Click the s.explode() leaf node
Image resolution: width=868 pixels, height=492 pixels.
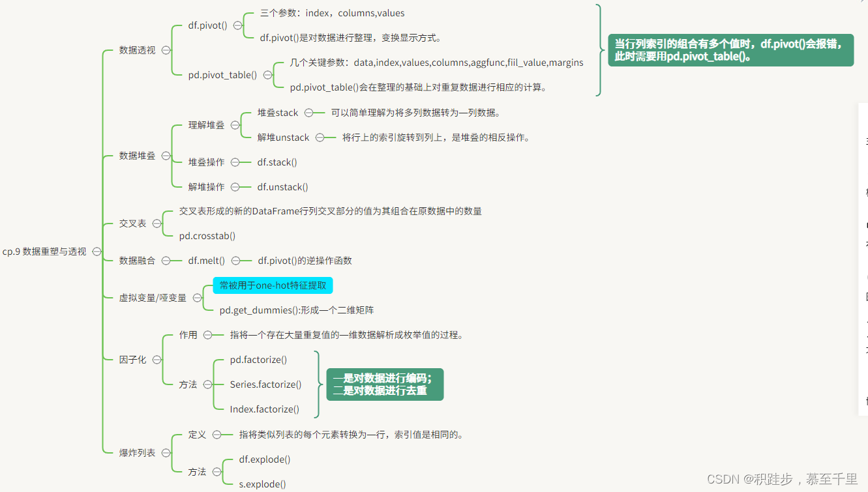(262, 484)
